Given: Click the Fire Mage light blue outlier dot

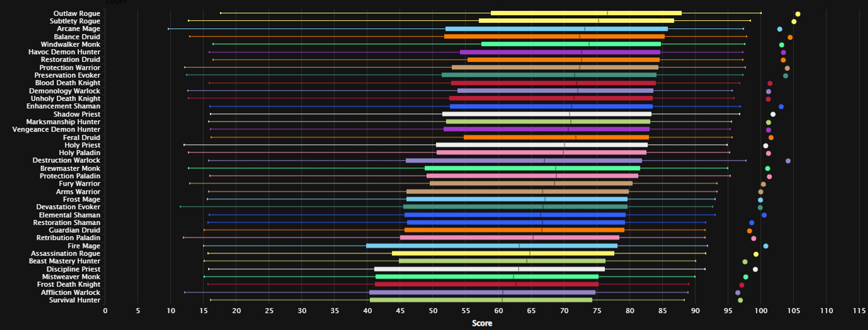Looking at the screenshot, I should click(766, 246).
